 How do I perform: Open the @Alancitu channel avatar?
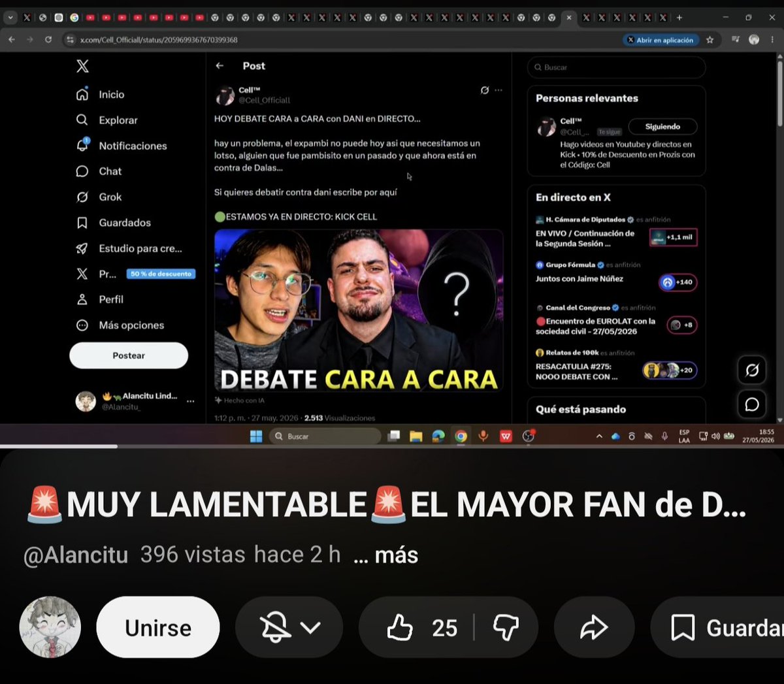click(x=50, y=627)
